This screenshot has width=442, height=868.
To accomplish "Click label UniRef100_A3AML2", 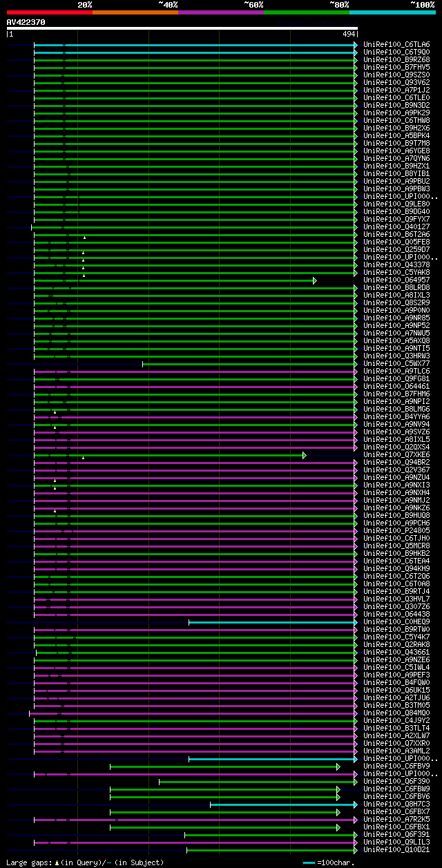I will click(x=396, y=751).
